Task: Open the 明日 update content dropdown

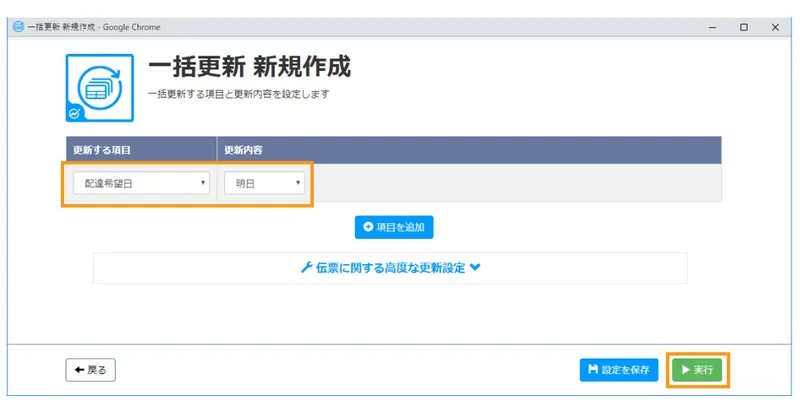Action: point(264,183)
